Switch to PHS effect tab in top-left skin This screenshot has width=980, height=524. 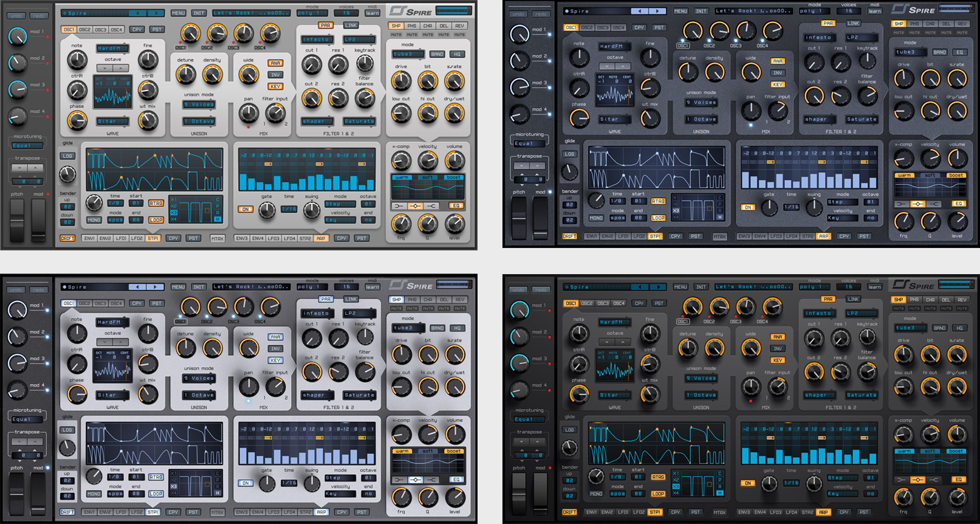point(412,26)
